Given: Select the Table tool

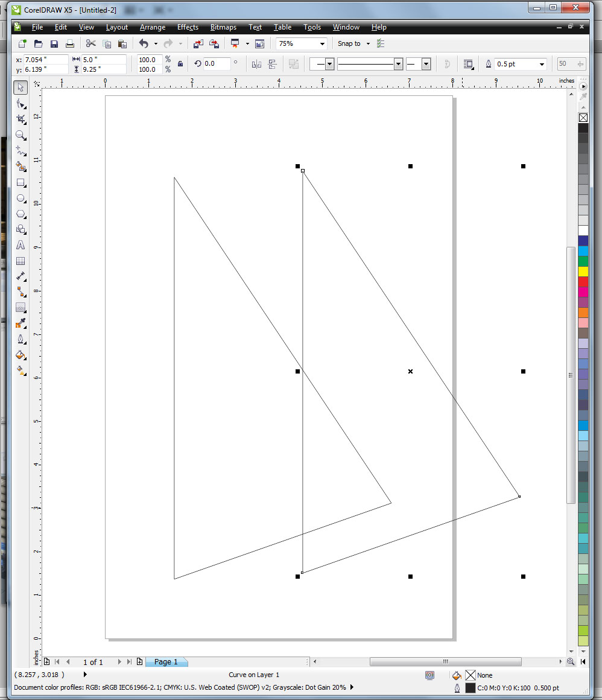Looking at the screenshot, I should pyautogui.click(x=21, y=261).
